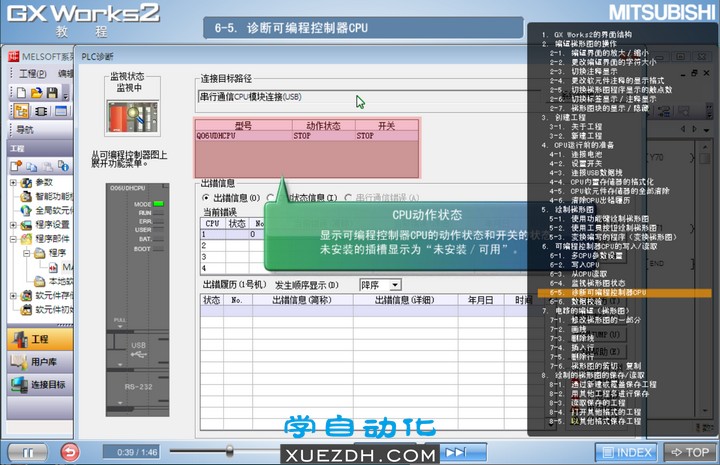Click the TOP button
Viewport: 720px width, 465px height.
click(x=690, y=453)
